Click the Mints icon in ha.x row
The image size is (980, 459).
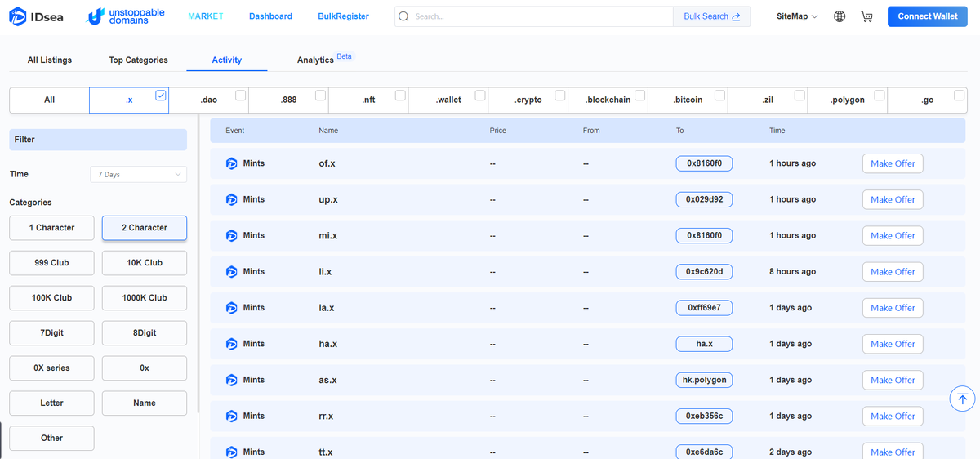point(231,344)
